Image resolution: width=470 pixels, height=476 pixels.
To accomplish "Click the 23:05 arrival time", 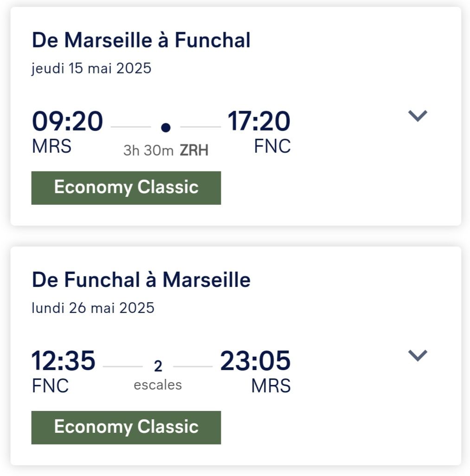I will coord(255,361).
